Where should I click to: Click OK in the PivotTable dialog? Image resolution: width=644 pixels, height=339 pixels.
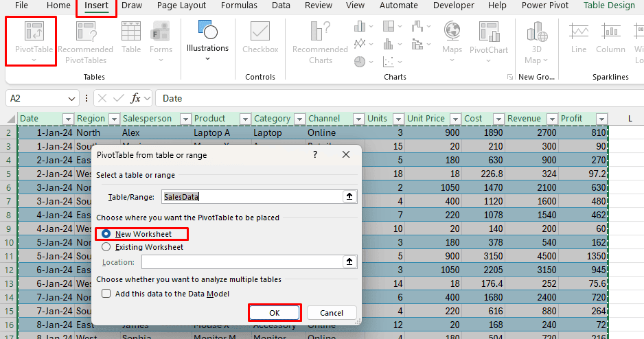pyautogui.click(x=275, y=313)
